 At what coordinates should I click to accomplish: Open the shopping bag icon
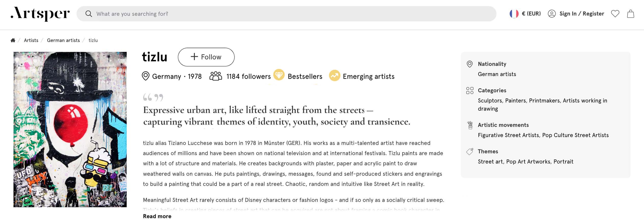click(631, 14)
